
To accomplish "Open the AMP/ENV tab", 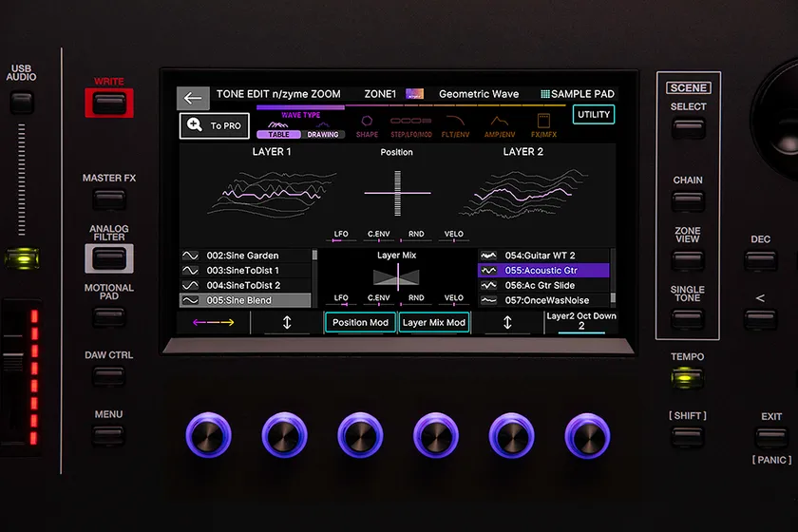I will tap(500, 126).
